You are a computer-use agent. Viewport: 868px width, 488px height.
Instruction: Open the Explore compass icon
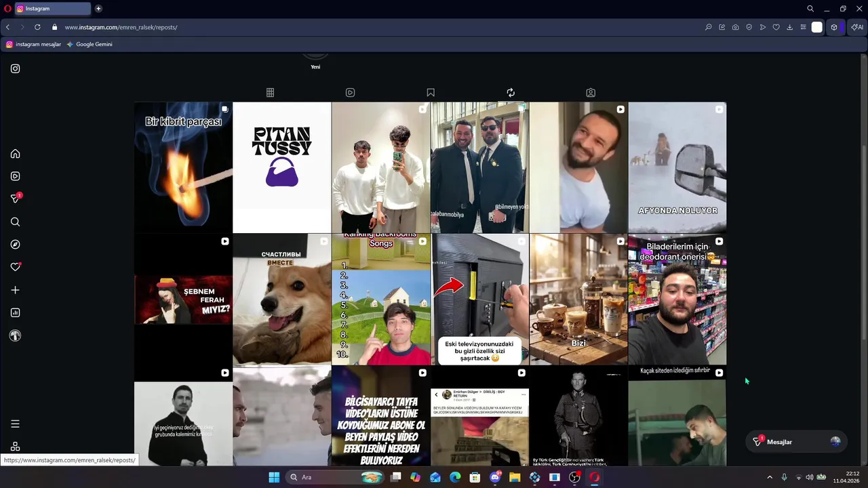pyautogui.click(x=15, y=244)
